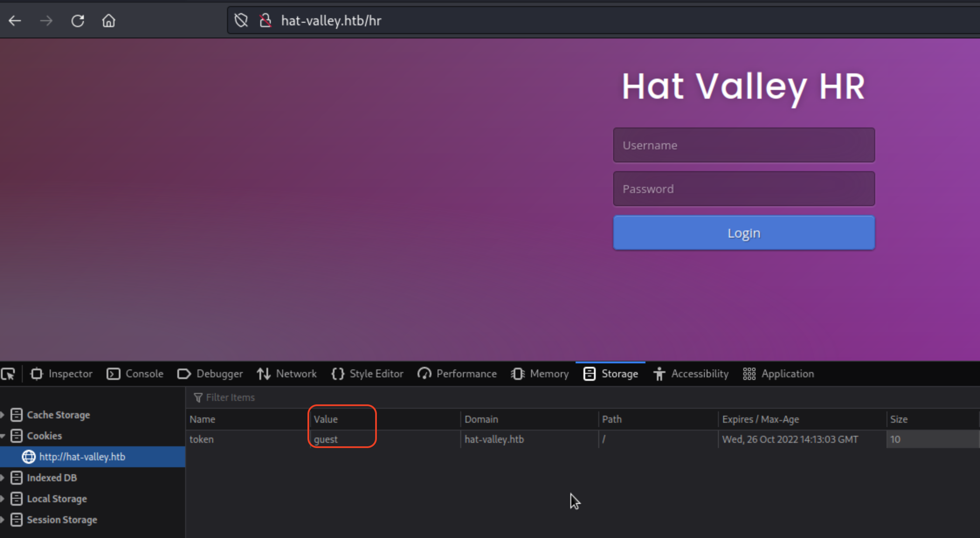Expand the Cache Storage tree node
980x538 pixels.
point(3,415)
